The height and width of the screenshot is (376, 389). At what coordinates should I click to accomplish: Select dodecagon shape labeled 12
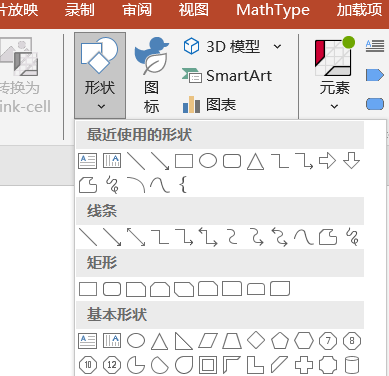point(112,365)
